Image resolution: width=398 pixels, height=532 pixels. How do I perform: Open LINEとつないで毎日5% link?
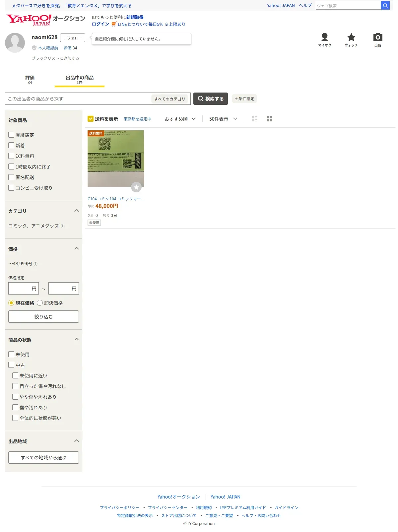click(x=152, y=24)
